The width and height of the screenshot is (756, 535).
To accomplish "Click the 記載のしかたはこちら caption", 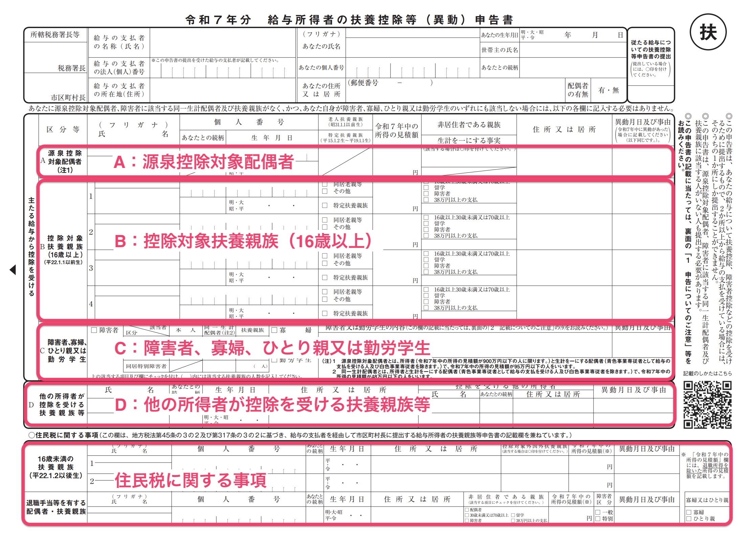I will (708, 373).
